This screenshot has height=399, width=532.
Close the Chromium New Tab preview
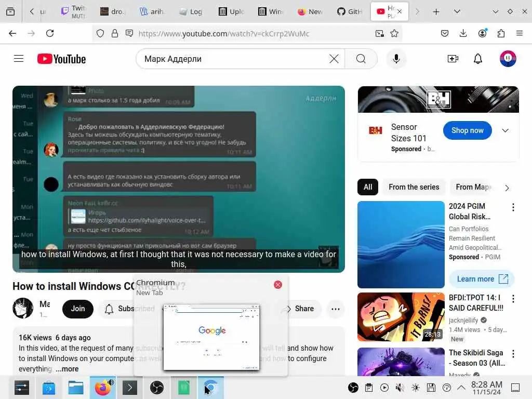(277, 285)
